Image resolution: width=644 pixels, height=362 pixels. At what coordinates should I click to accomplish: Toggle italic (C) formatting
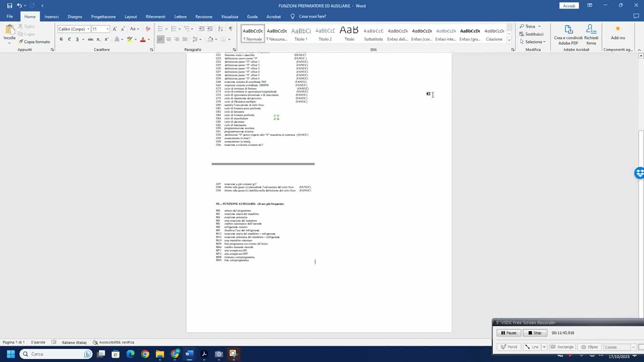pyautogui.click(x=69, y=39)
